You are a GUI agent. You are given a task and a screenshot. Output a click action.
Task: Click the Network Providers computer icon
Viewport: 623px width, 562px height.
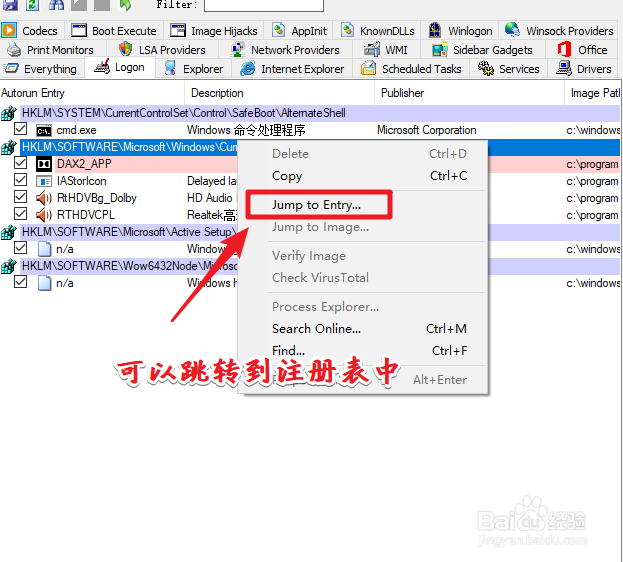[238, 49]
